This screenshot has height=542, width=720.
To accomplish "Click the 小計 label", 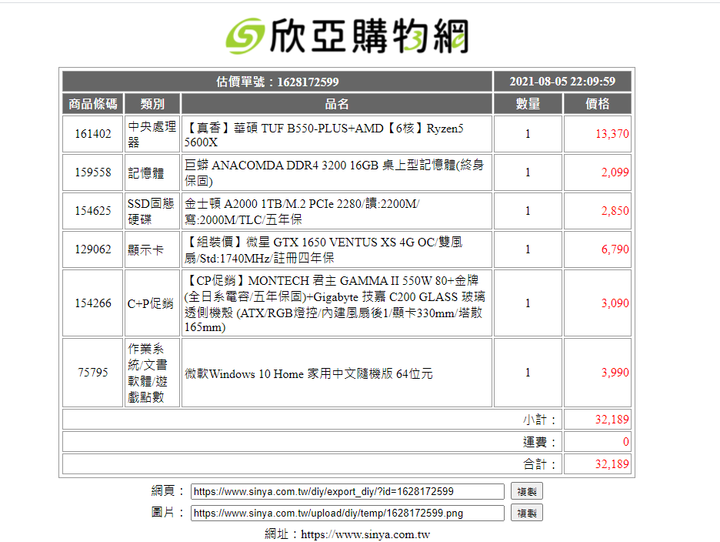I will [x=540, y=420].
